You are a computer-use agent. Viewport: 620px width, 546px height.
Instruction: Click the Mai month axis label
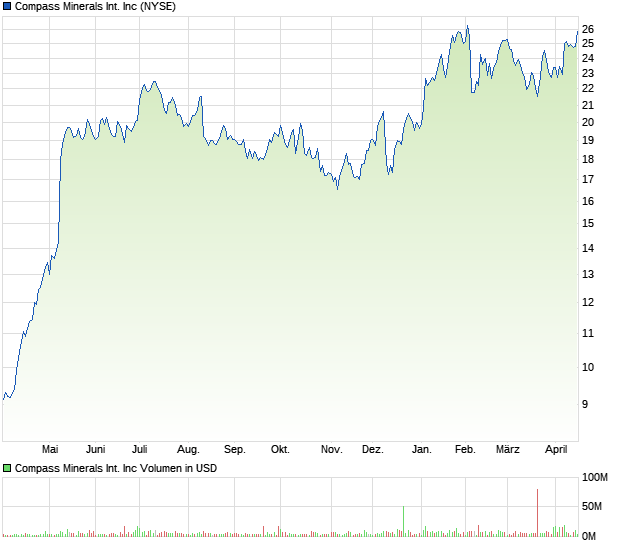(50, 450)
